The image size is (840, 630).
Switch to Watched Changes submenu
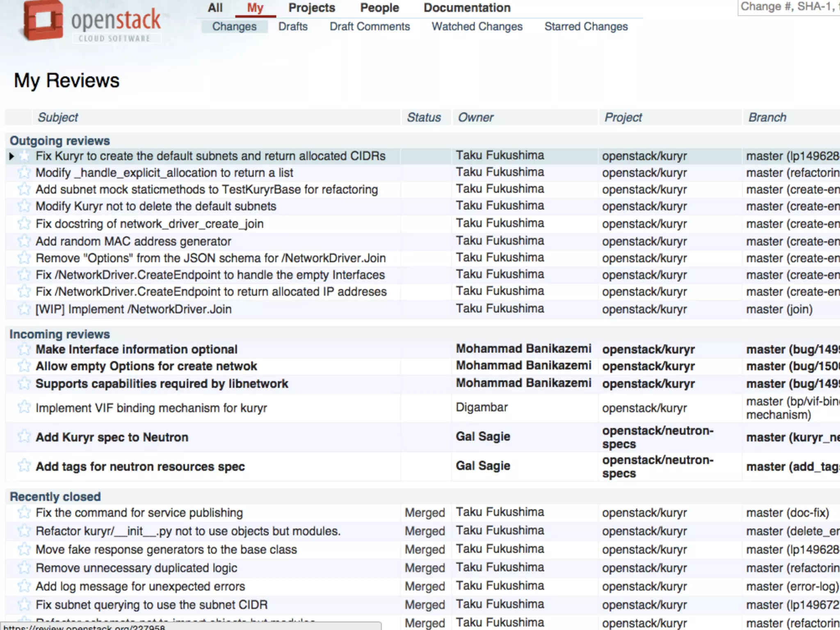click(477, 27)
